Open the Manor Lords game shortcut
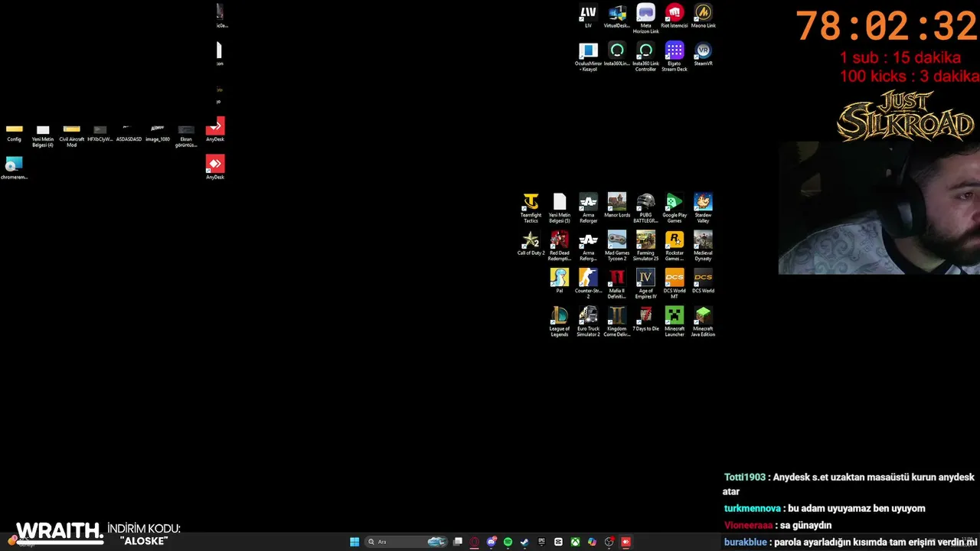The width and height of the screenshot is (980, 551). (617, 206)
